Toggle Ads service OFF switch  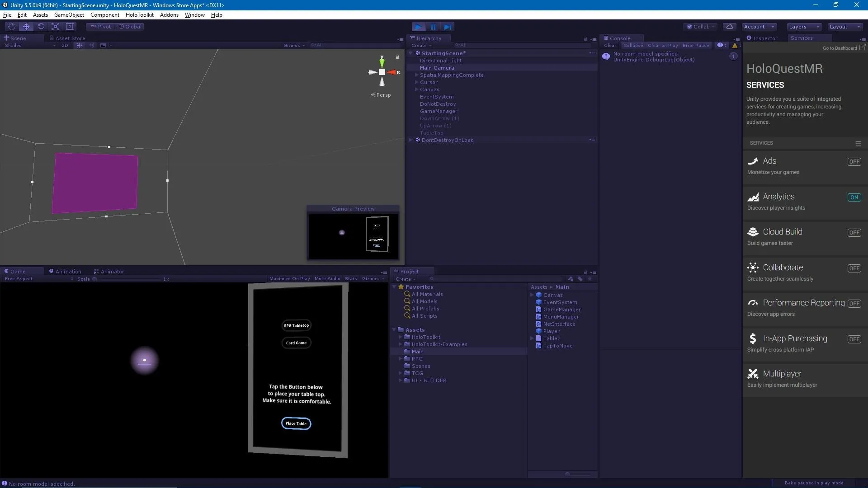(x=854, y=162)
